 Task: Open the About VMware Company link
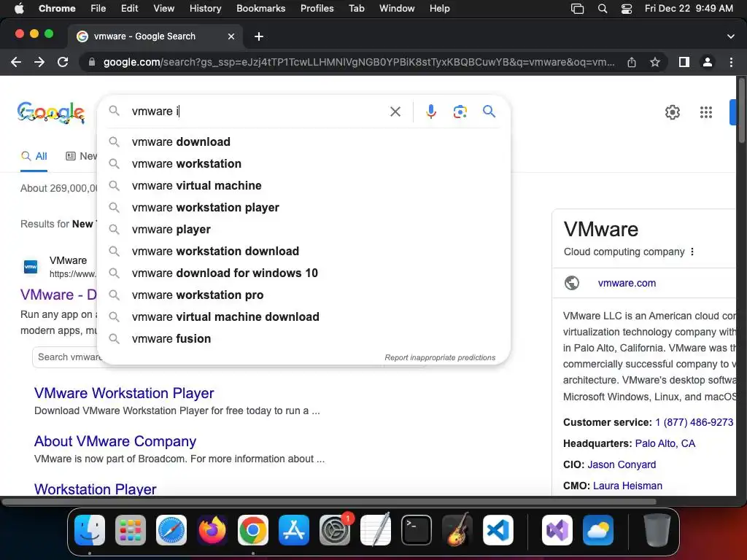pyautogui.click(x=115, y=441)
